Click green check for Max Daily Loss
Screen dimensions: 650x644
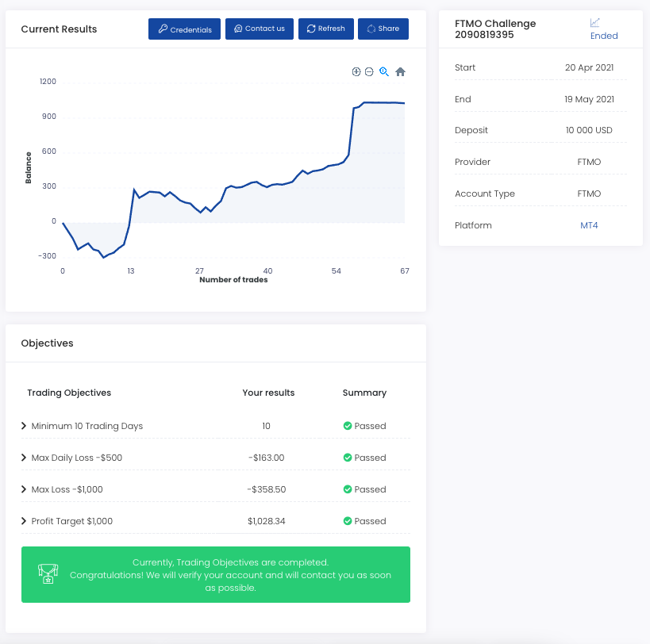click(348, 458)
